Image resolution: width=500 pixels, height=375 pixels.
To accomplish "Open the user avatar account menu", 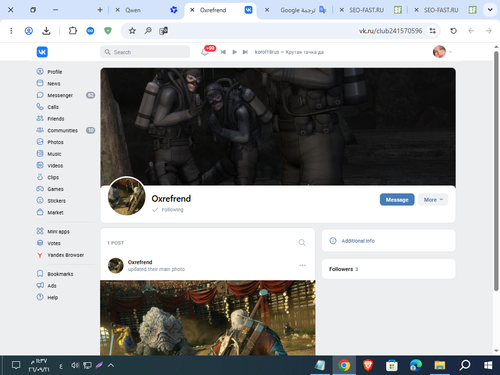I will tap(442, 52).
